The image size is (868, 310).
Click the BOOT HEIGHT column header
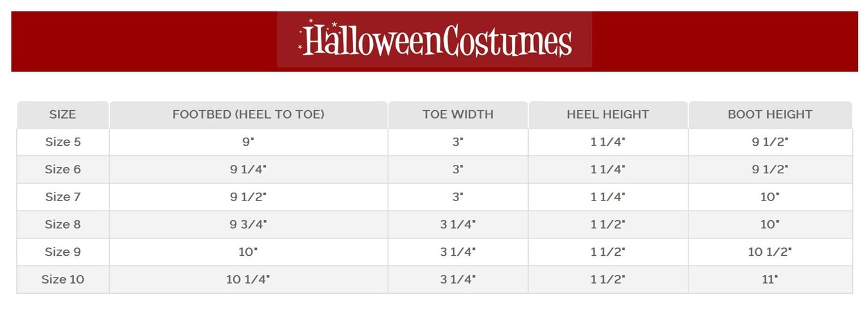click(770, 114)
